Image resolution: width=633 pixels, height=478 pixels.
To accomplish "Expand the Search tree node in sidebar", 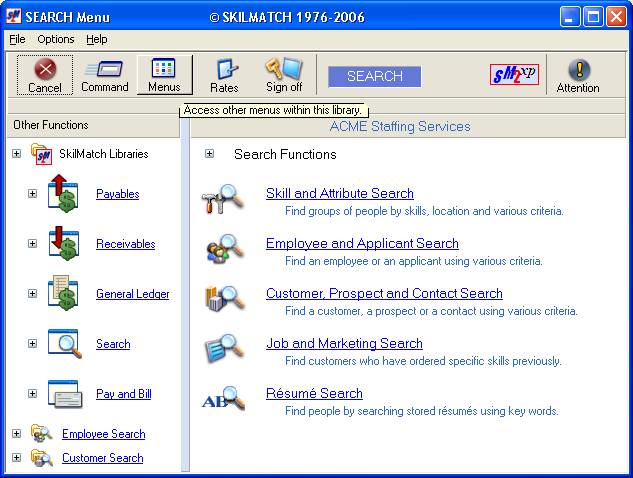I will [x=32, y=343].
